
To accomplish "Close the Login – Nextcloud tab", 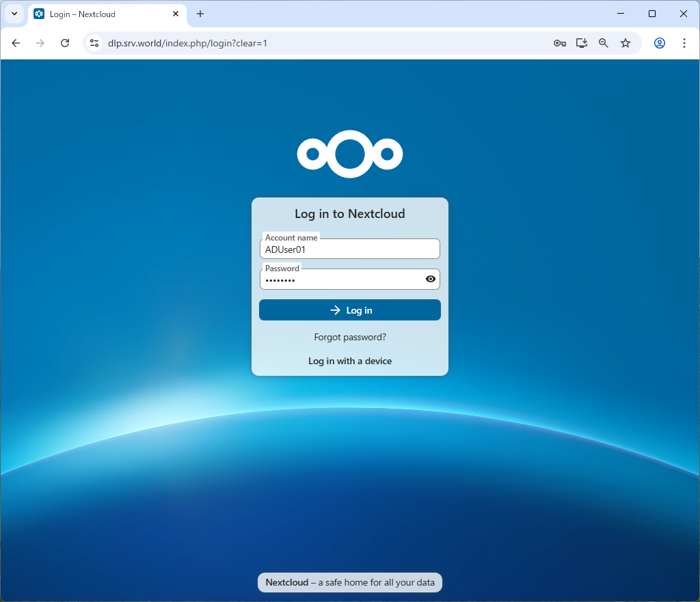I will 176,14.
